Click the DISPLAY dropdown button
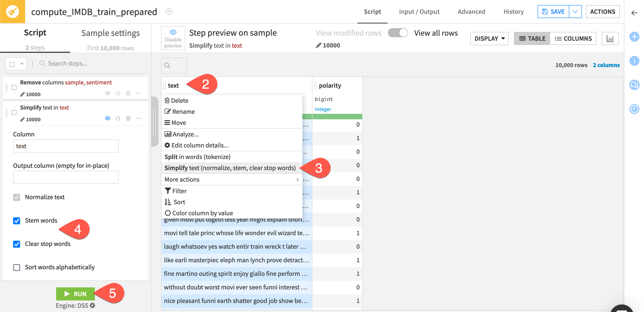 [x=490, y=38]
